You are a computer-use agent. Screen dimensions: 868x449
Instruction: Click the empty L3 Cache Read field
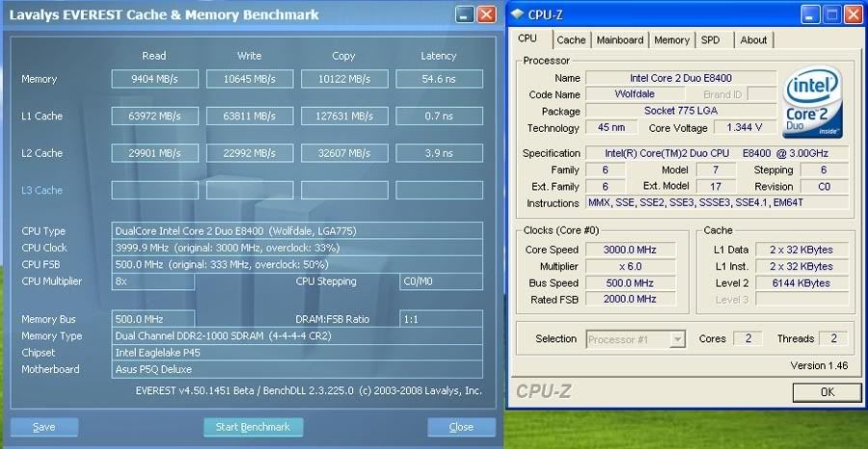155,190
